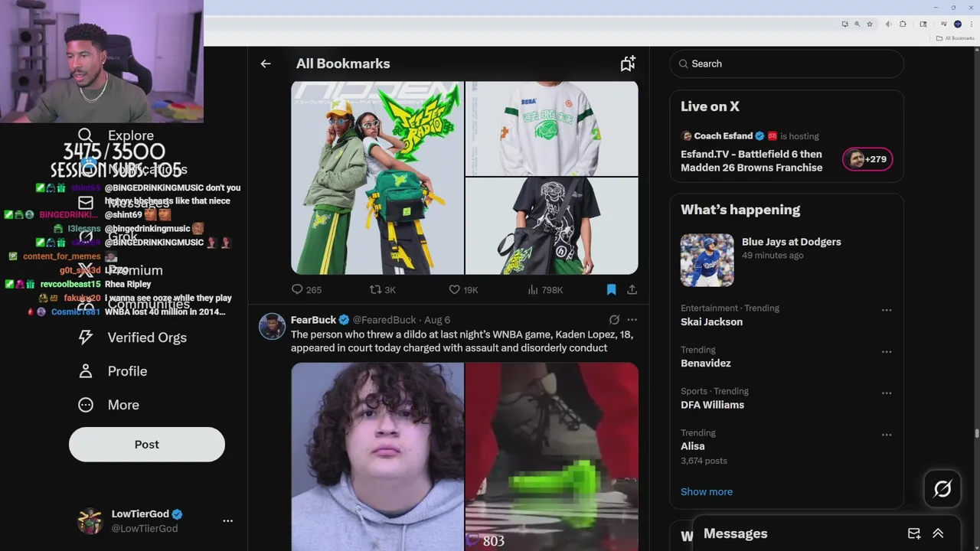
Task: Open the floating Grok button
Action: point(942,489)
